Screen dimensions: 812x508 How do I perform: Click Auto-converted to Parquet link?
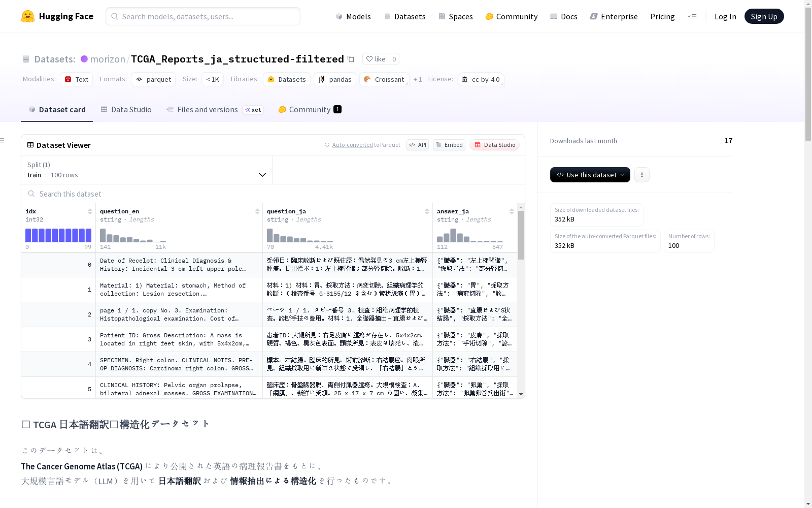click(x=362, y=145)
